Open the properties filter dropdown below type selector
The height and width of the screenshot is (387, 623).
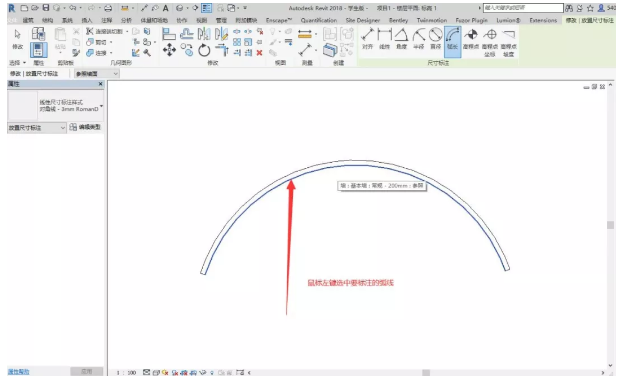click(37, 128)
